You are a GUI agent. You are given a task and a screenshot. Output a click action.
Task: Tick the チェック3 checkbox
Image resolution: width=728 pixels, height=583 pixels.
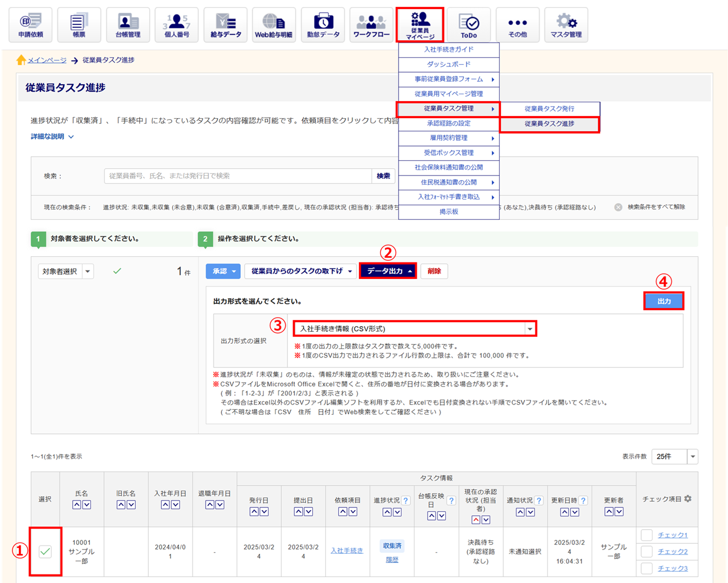point(647,568)
